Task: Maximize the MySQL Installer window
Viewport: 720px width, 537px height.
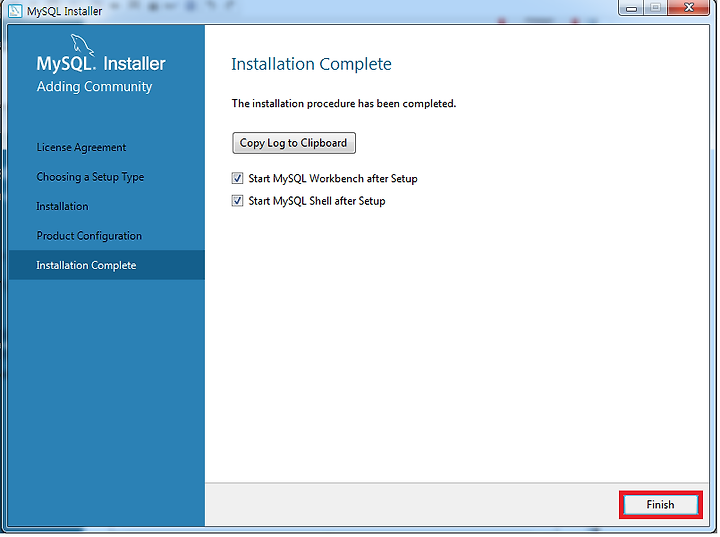Action: (657, 8)
